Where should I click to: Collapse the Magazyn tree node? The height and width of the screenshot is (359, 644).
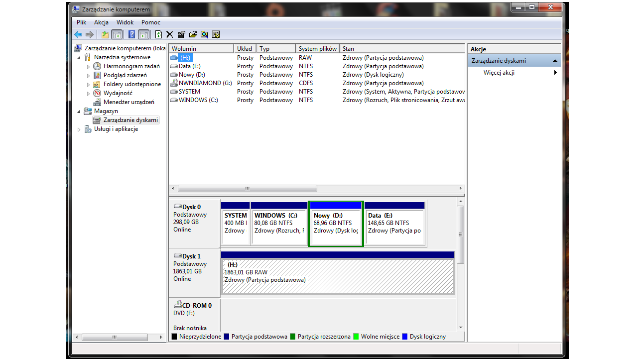click(x=79, y=112)
